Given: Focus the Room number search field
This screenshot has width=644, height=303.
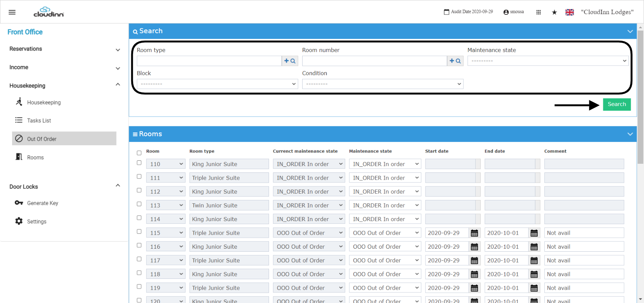Looking at the screenshot, I should coord(374,61).
